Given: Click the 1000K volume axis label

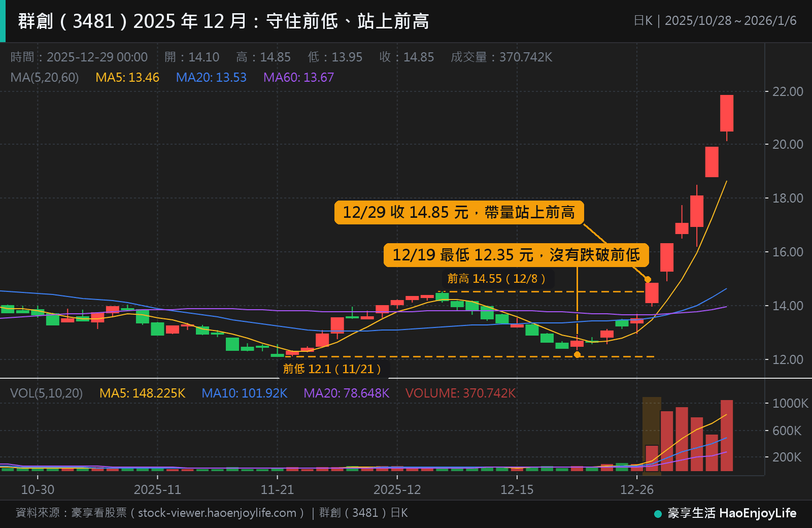Looking at the screenshot, I should click(790, 403).
